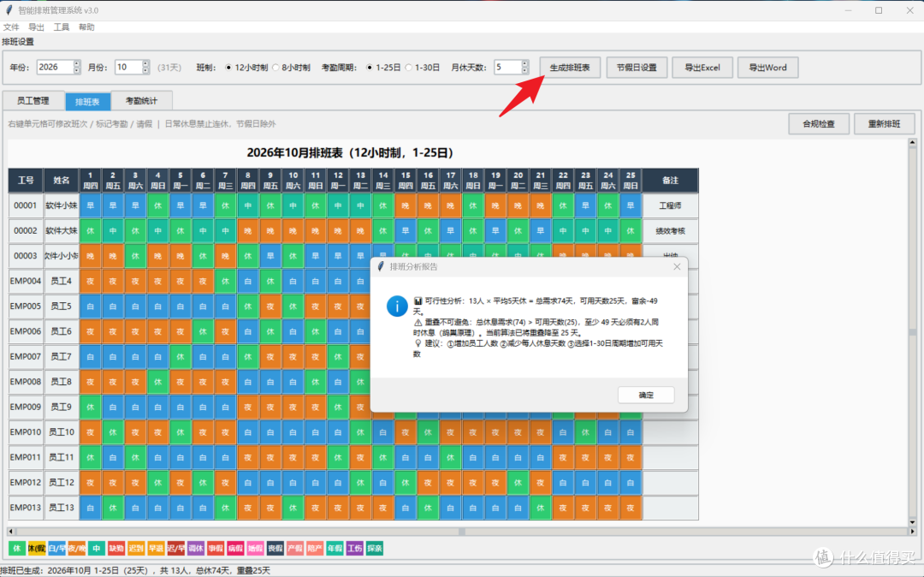Click the 生成排班表 button

point(570,68)
